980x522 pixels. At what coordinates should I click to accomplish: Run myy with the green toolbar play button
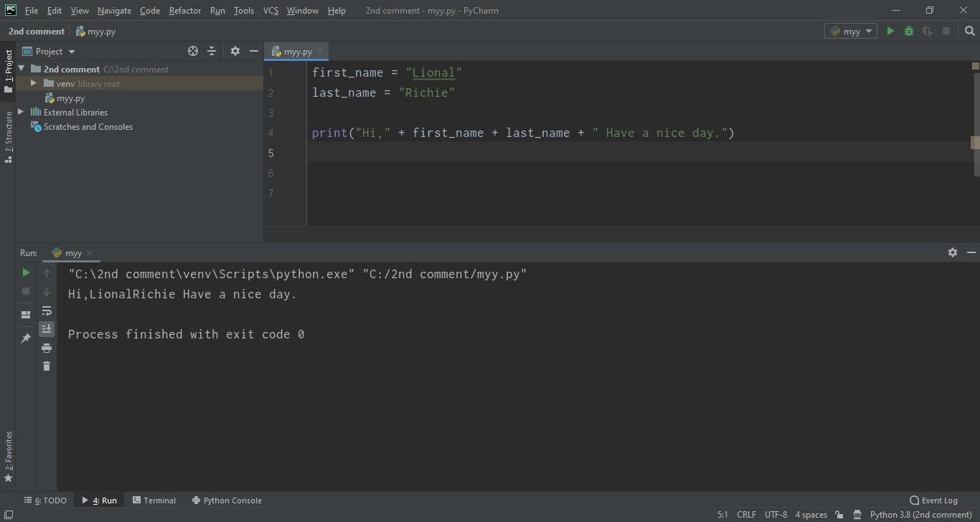[890, 31]
